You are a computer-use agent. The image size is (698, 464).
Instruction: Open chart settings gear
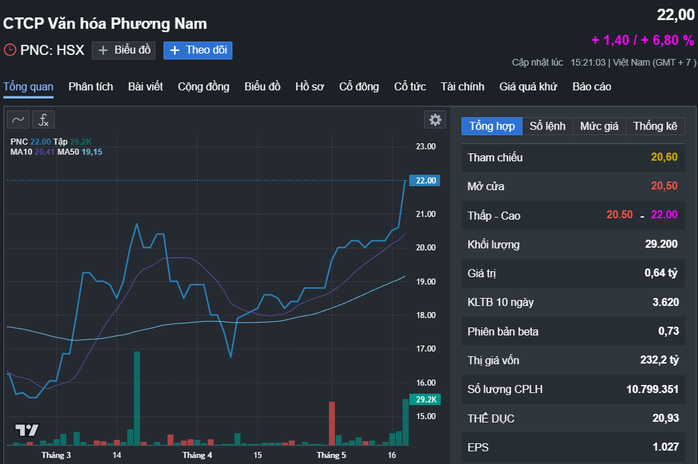pyautogui.click(x=435, y=120)
